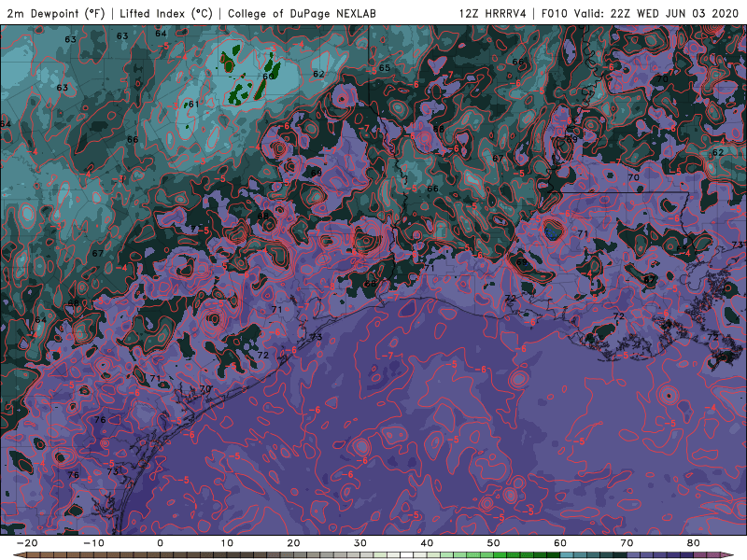Click the 65 dewpoint value on map
The width and height of the screenshot is (747, 560).
pos(385,67)
